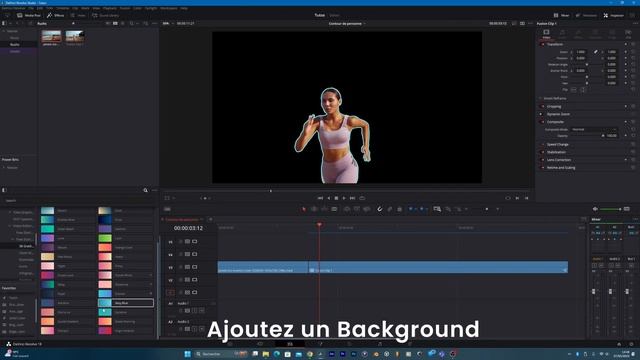640x360 pixels.
Task: Open Timeline View Options icon
Action: coord(167,209)
